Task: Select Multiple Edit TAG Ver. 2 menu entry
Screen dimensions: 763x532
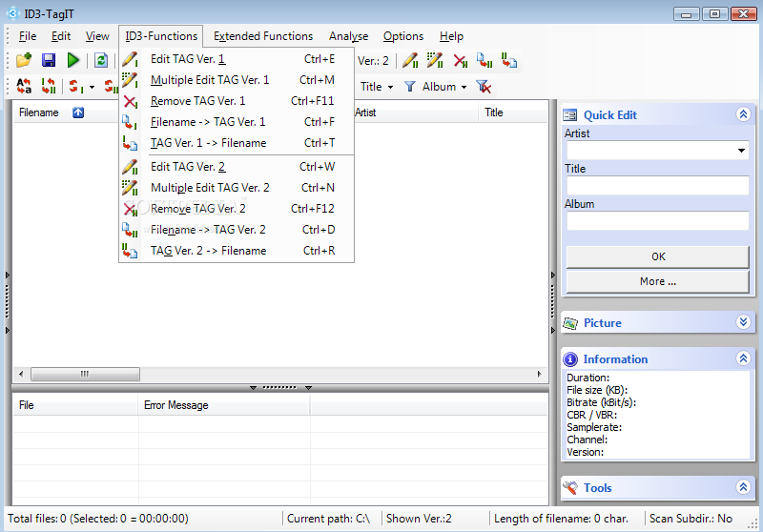Action: click(237, 188)
